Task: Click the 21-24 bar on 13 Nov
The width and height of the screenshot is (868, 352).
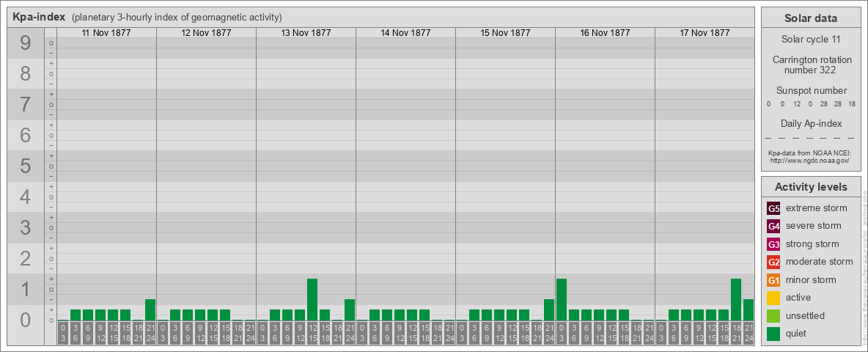Action: [x=349, y=310]
